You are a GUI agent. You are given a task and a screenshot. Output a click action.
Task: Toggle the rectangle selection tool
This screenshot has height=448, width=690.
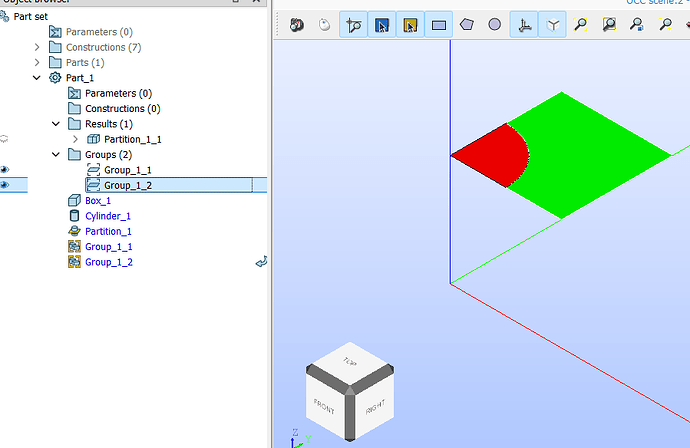point(439,25)
